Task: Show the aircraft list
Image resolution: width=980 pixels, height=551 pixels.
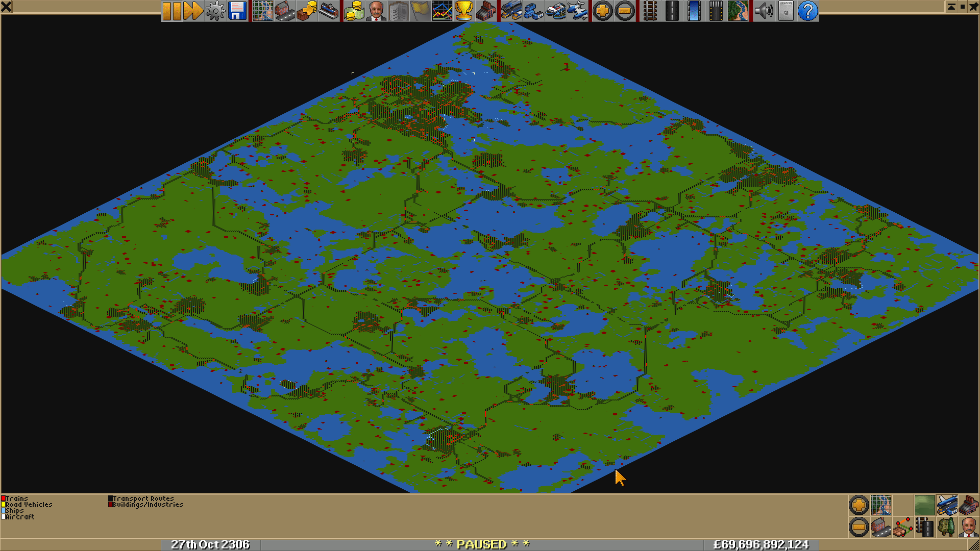Action: coord(577,11)
